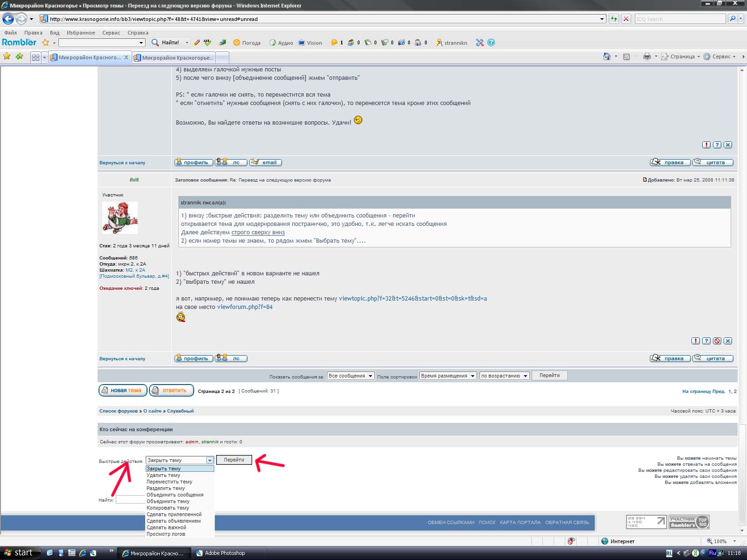Click the ICQ Search magnifier icon
747x560 pixels.
(x=733, y=19)
